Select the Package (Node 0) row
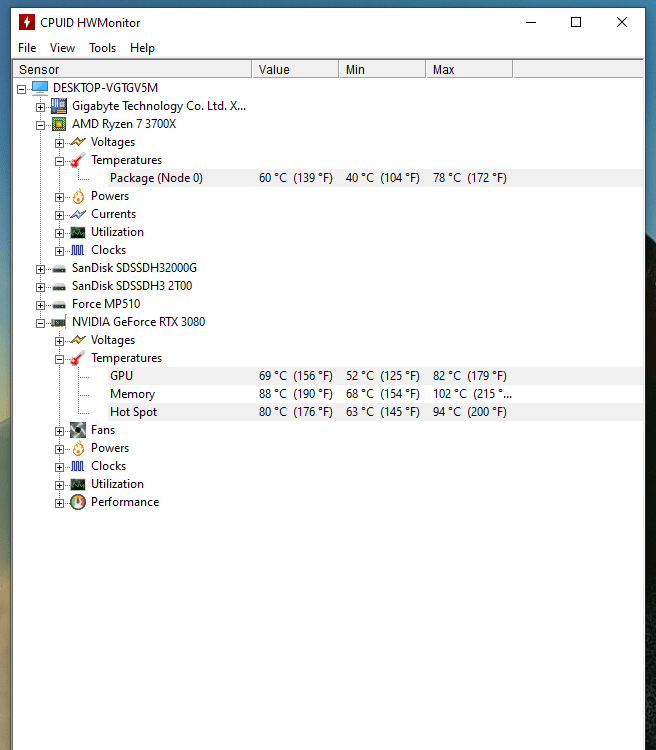Viewport: 656px width, 750px height. (376, 178)
